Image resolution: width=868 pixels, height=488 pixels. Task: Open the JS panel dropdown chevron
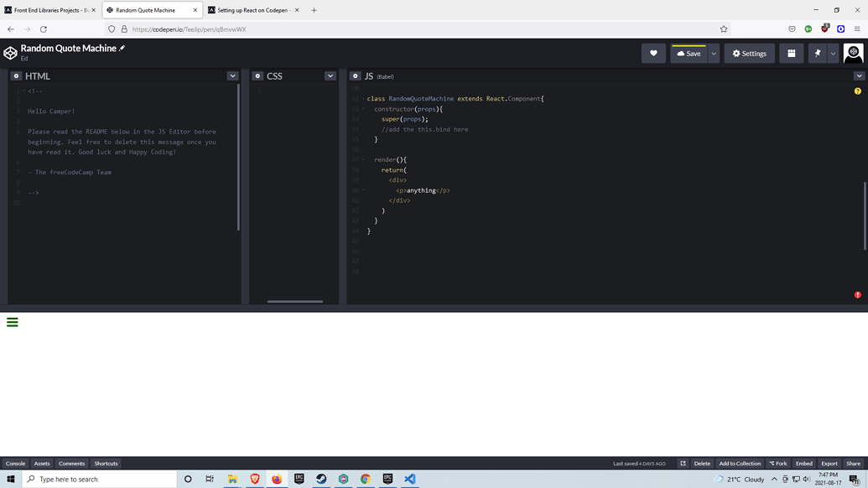coord(859,75)
